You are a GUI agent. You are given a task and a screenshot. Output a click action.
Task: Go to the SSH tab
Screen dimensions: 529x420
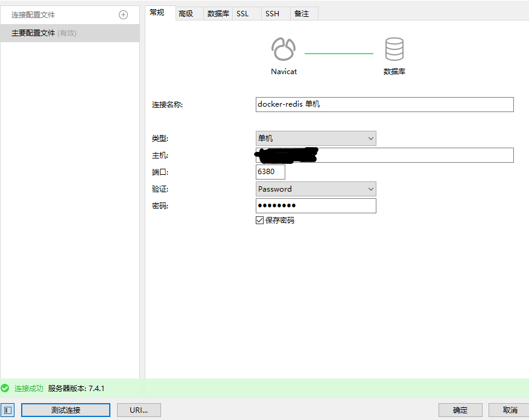click(272, 13)
